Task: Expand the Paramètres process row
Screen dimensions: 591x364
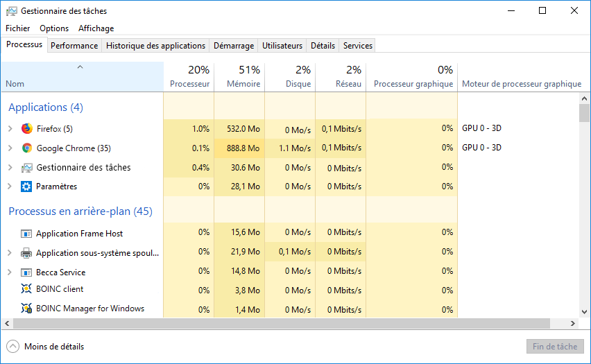Action: tap(10, 186)
